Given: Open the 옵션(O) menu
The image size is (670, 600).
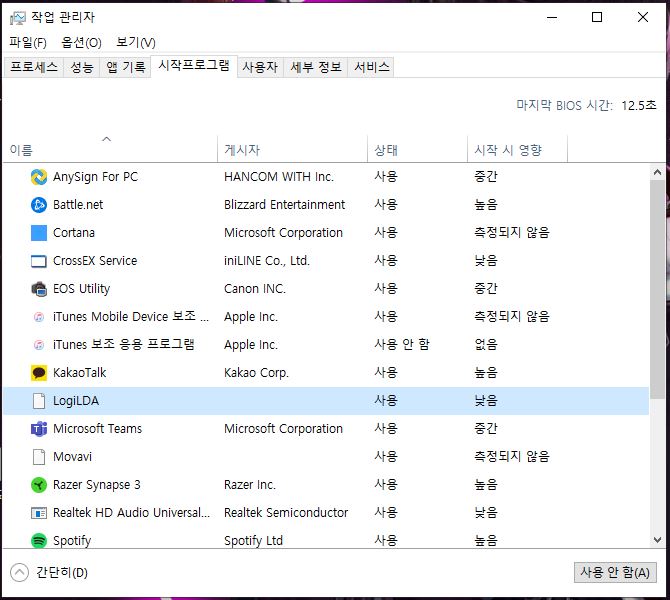Looking at the screenshot, I should tap(81, 42).
